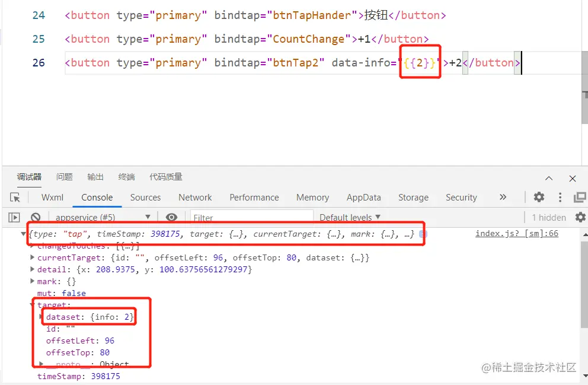Click the offsetLeft: 96 row under target
Viewport: 588px width, 385px height.
[80, 341]
